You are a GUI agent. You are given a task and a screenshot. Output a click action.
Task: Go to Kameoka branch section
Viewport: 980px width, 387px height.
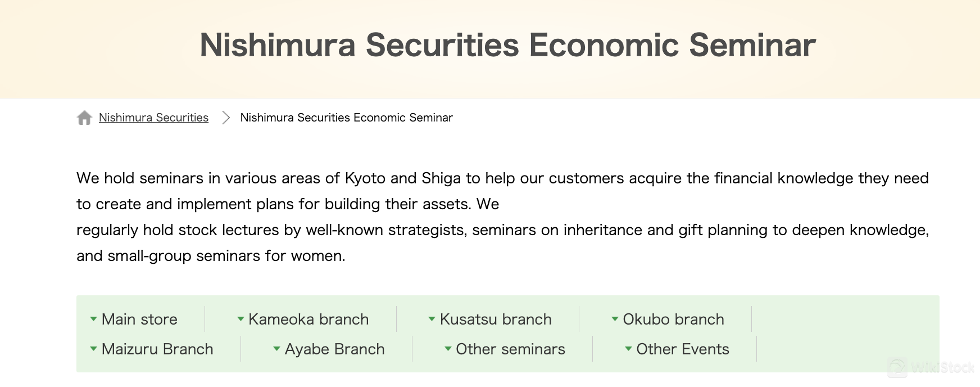[308, 319]
